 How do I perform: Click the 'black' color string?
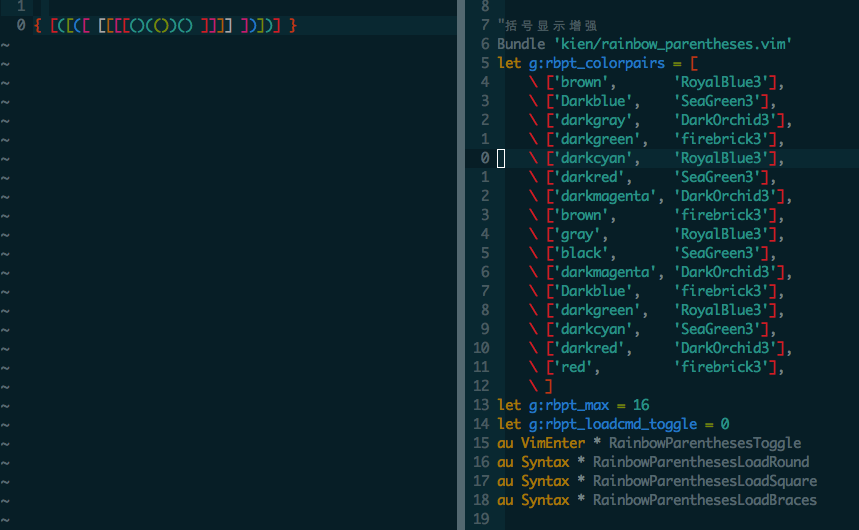582,253
